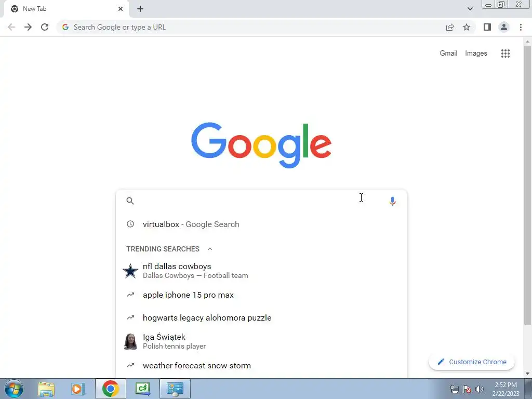Click the volume speaker tray icon

coord(480,389)
